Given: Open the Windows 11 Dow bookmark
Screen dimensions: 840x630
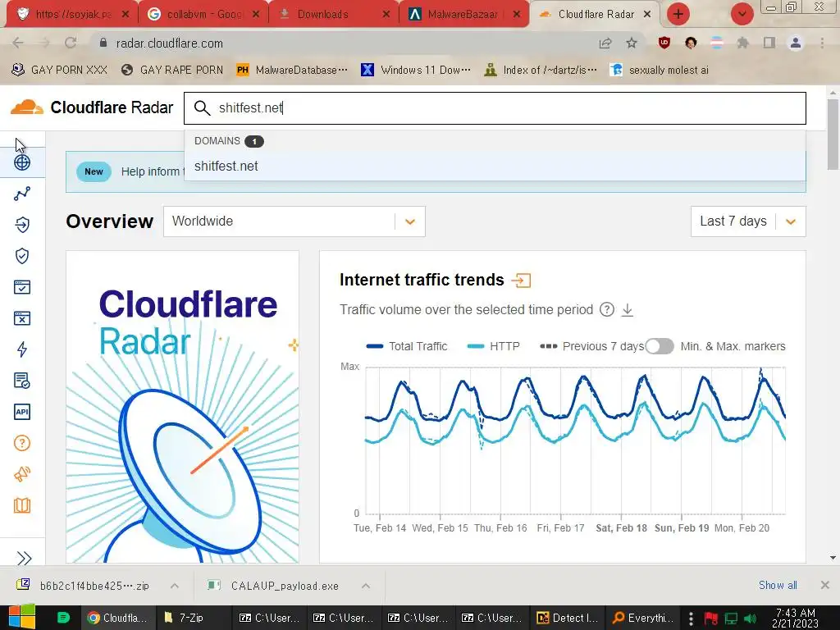Looking at the screenshot, I should pyautogui.click(x=416, y=70).
